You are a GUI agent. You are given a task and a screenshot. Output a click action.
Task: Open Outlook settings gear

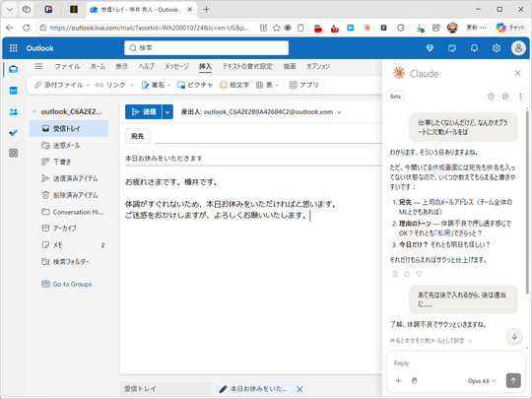pos(496,48)
